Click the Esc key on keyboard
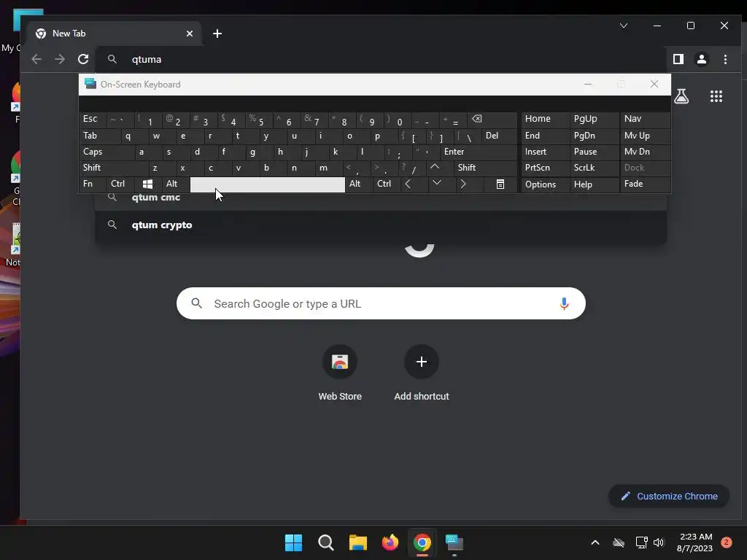 93,120
